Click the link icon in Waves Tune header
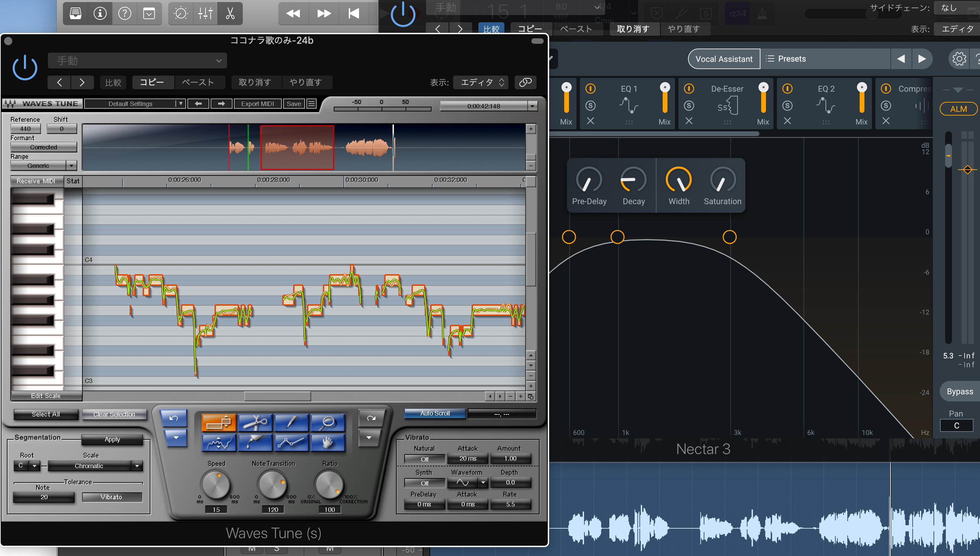Viewport: 980px width, 556px height. click(525, 82)
